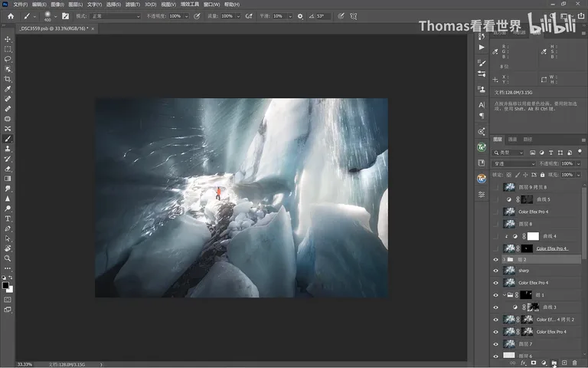This screenshot has width=588, height=368.
Task: Open the 窗口(W) menu
Action: point(211,5)
